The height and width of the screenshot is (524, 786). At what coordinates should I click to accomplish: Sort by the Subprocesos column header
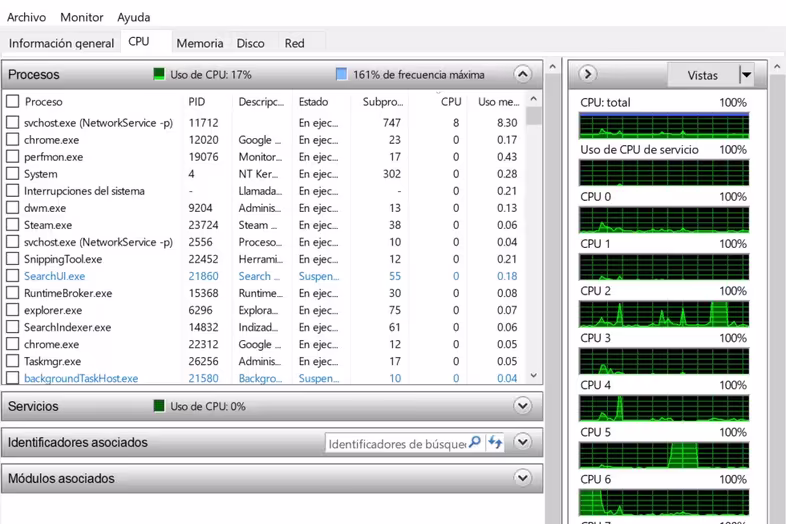coord(382,101)
